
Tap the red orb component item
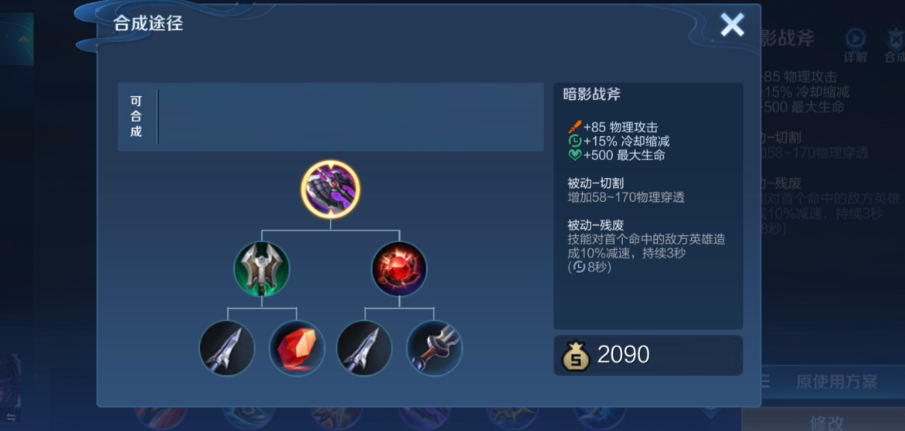399,269
